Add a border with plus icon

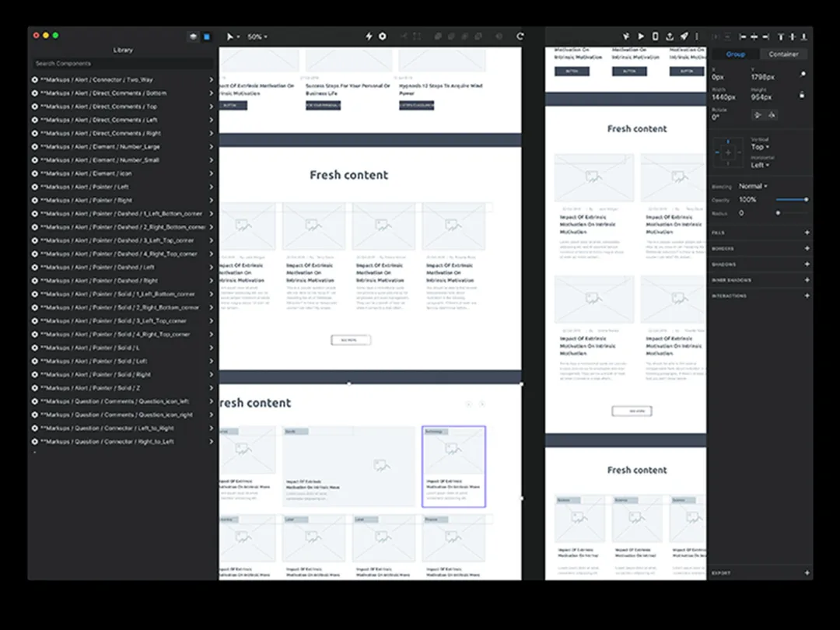807,249
